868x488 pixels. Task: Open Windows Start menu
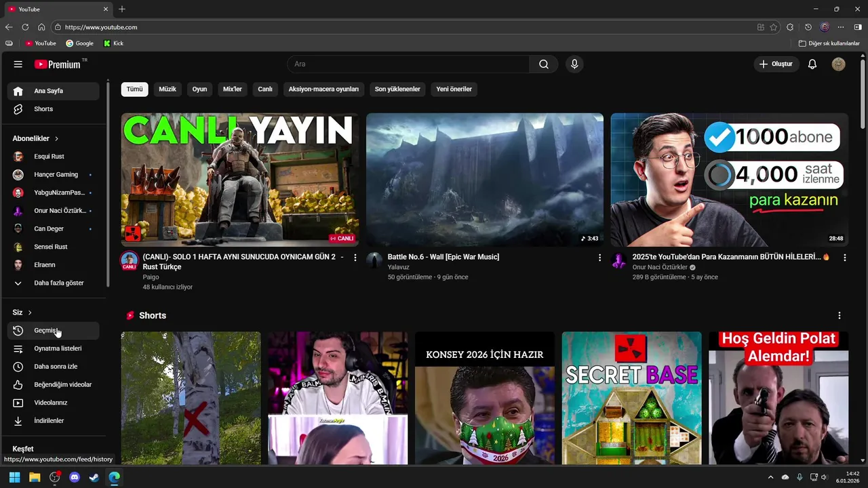[14, 477]
